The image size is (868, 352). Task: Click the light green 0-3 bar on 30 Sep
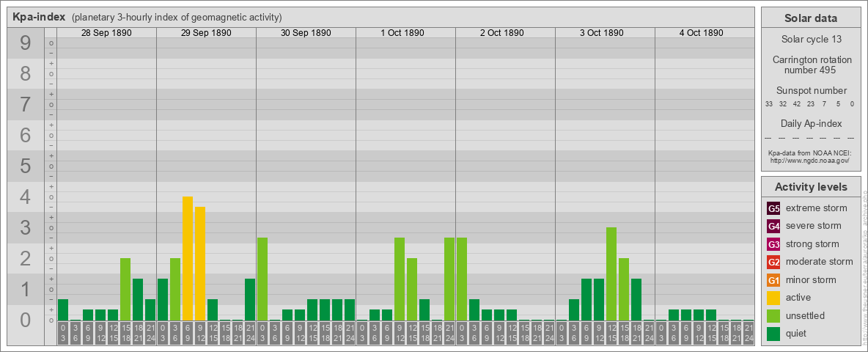pos(262,279)
